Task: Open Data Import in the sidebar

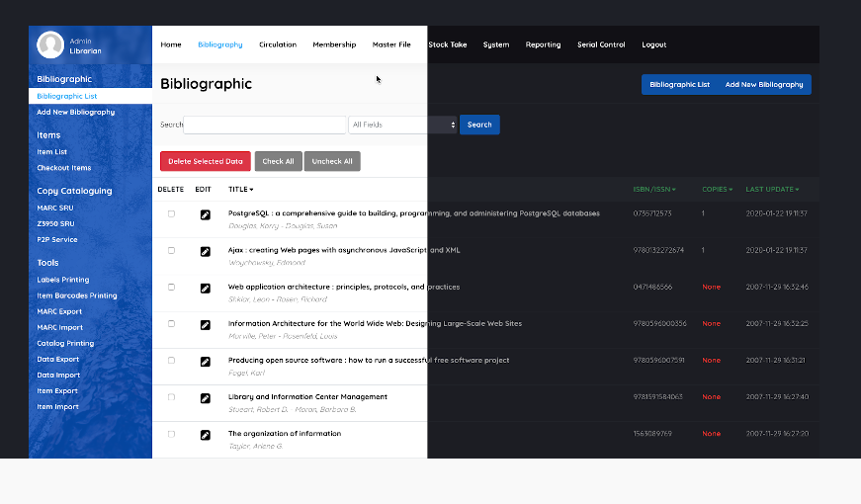Action: click(x=58, y=375)
